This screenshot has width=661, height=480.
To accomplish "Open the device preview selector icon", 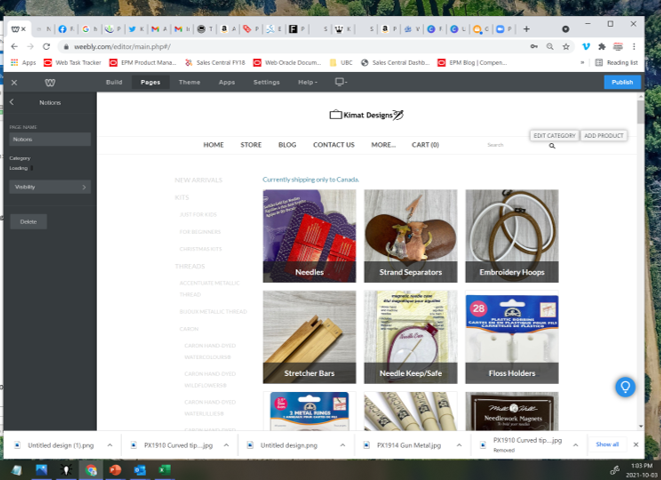I will tap(342, 82).
